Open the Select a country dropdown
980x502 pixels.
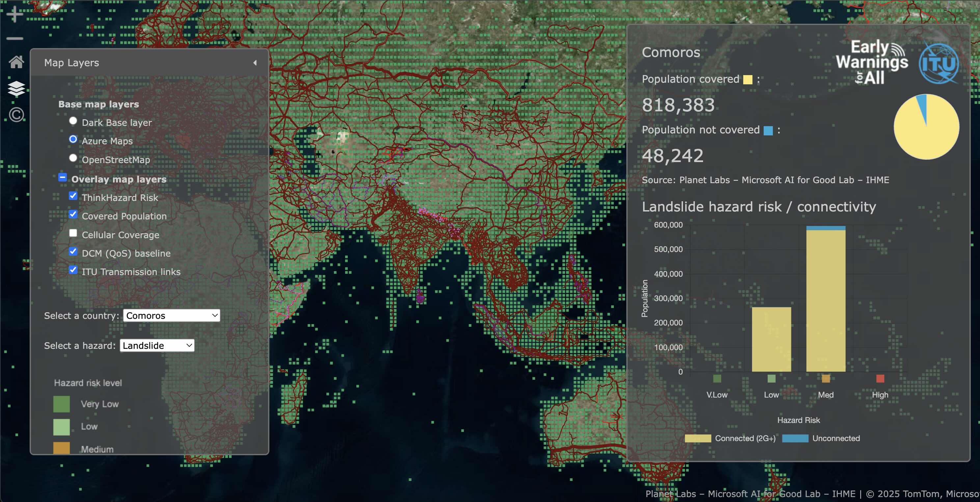(x=172, y=316)
